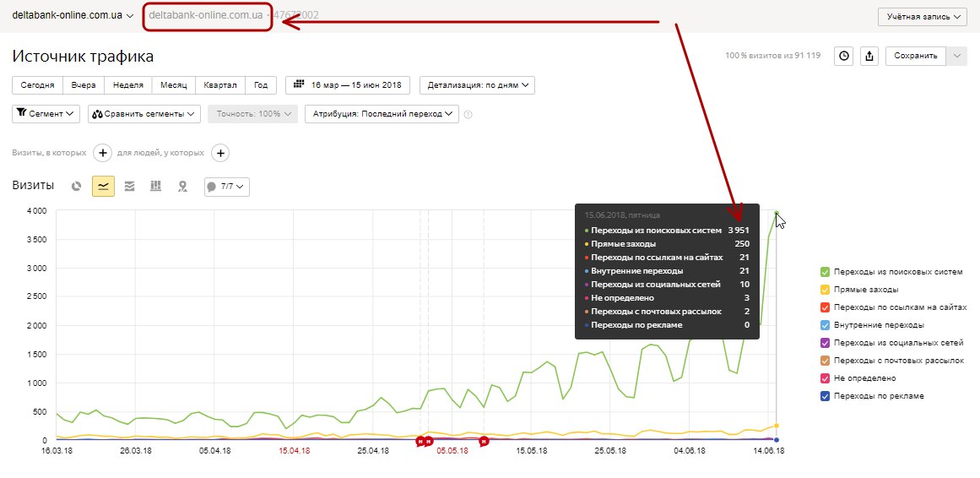Click the 4 000 y-axis label
The image size is (980, 478).
[35, 211]
